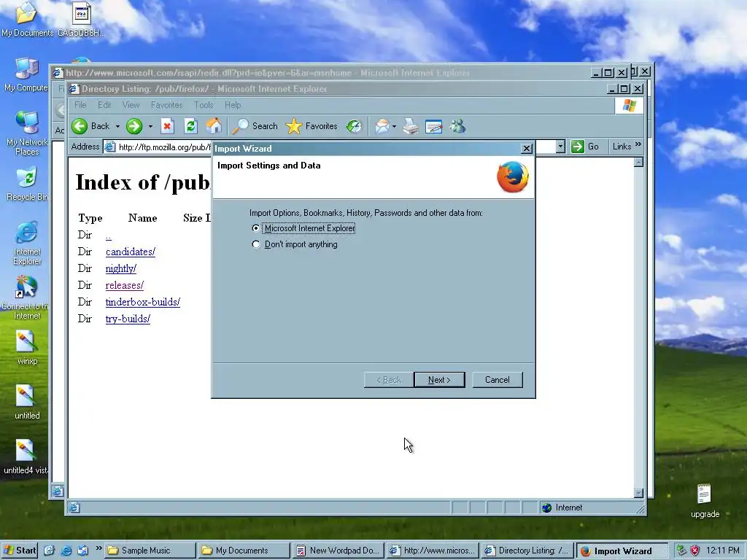Expand quick launch chevron on taskbar
The image size is (747, 560).
point(98,548)
